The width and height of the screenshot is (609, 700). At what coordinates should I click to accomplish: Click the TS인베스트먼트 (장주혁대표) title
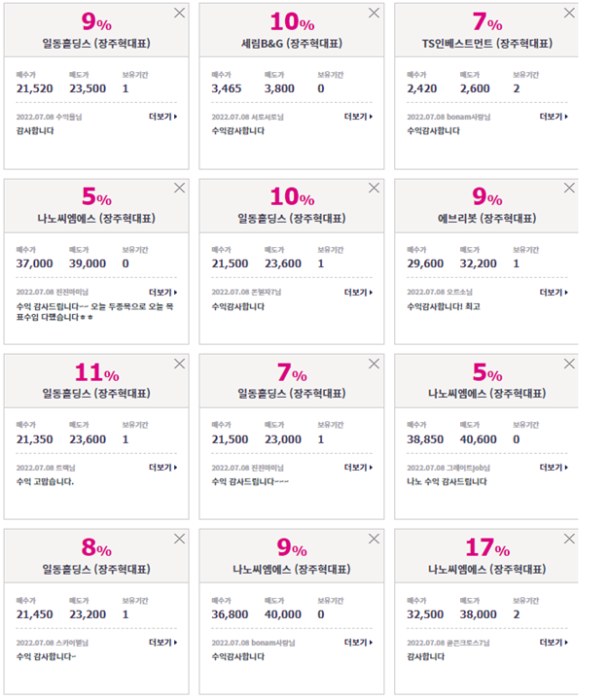tap(487, 44)
